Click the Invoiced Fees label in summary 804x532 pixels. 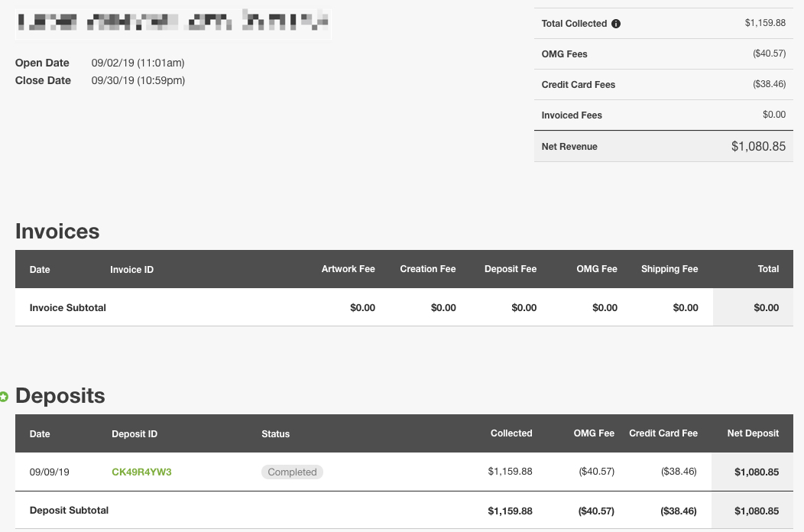572,115
